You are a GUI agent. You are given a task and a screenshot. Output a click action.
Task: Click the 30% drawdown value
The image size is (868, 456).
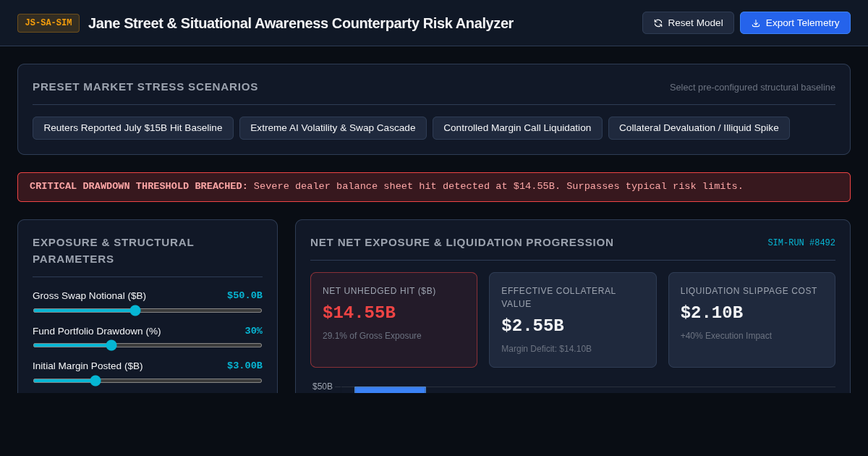click(253, 331)
